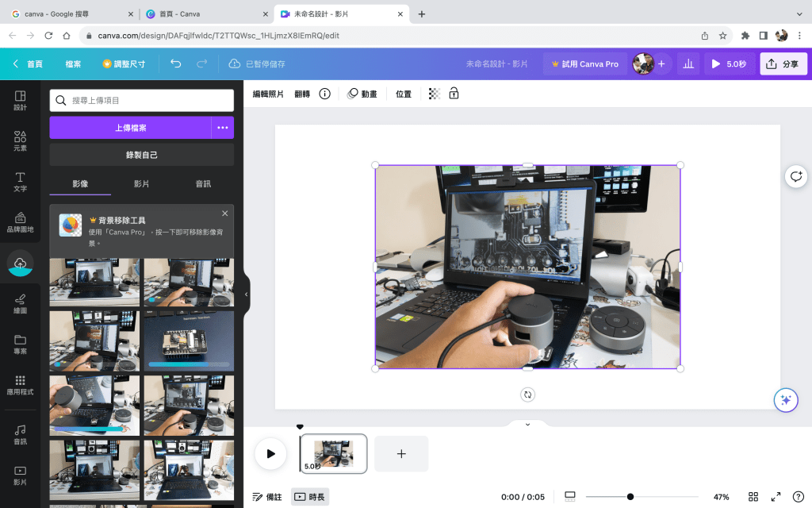
Task: Toggle the 時長 duration button
Action: (x=309, y=497)
